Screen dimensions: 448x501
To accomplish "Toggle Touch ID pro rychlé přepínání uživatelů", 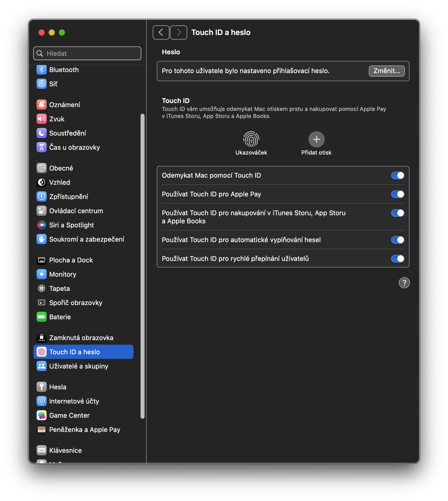I will click(x=398, y=259).
